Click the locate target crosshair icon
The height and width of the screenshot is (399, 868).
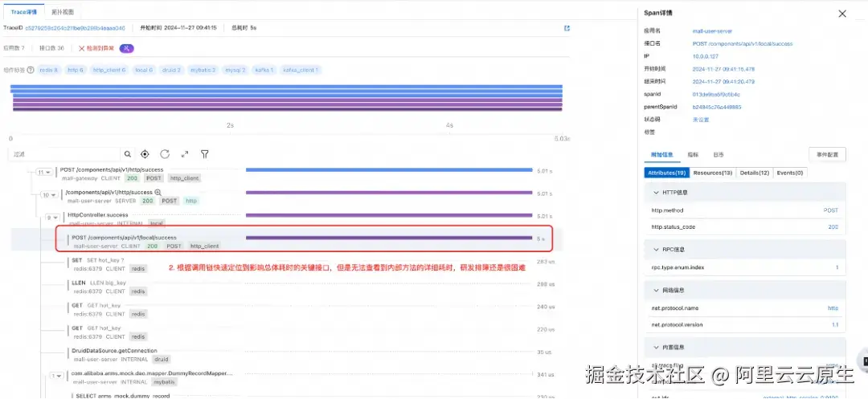pyautogui.click(x=145, y=154)
